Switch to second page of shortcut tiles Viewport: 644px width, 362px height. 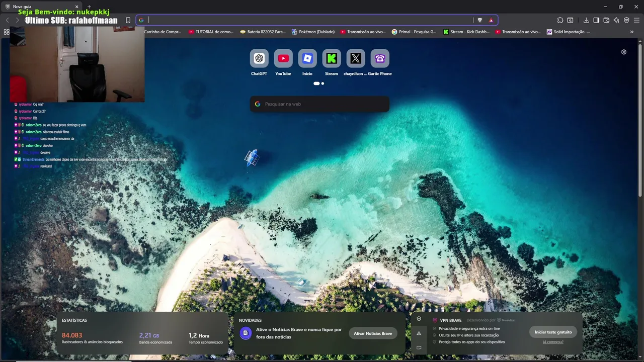(323, 83)
